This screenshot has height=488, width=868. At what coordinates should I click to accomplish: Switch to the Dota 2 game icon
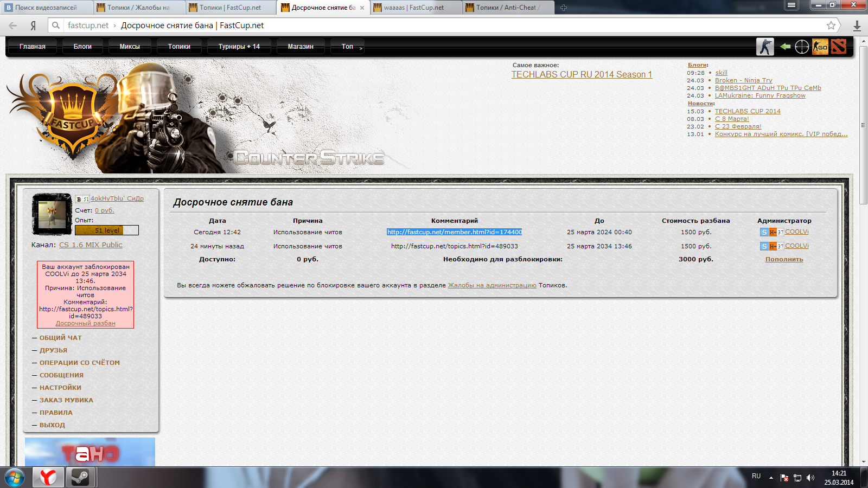[x=838, y=47]
